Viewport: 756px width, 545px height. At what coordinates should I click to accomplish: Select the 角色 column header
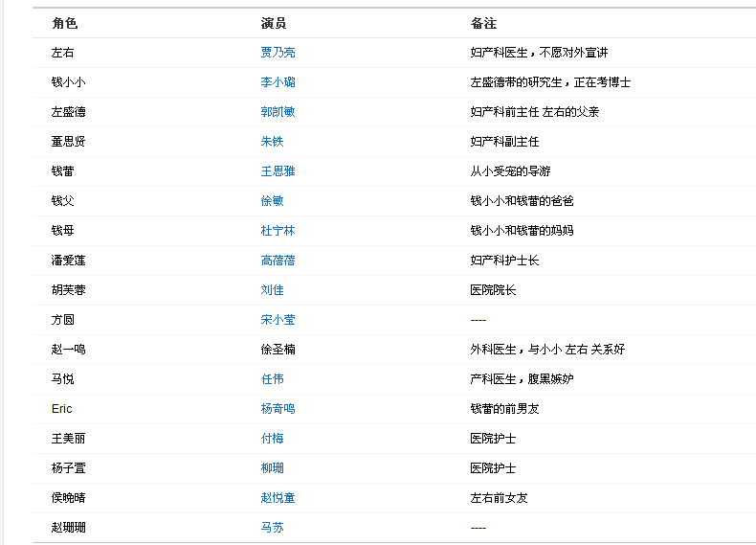pyautogui.click(x=65, y=23)
